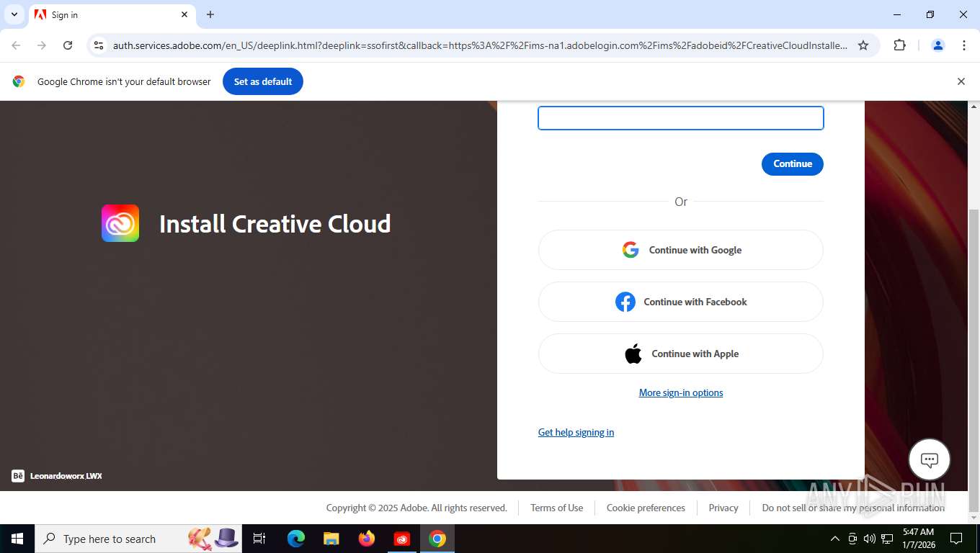Screen dimensions: 980x553
Task: Dismiss the default browser notification bar
Action: point(961,81)
